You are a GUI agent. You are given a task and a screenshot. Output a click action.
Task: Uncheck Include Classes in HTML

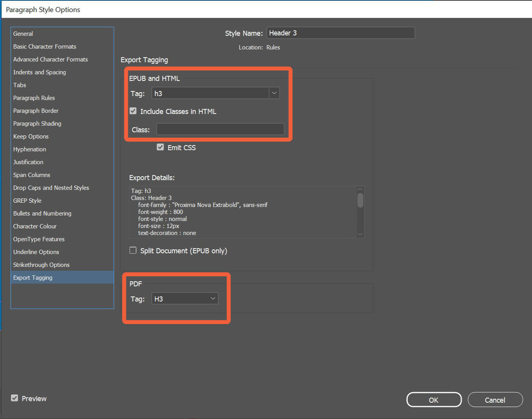133,111
